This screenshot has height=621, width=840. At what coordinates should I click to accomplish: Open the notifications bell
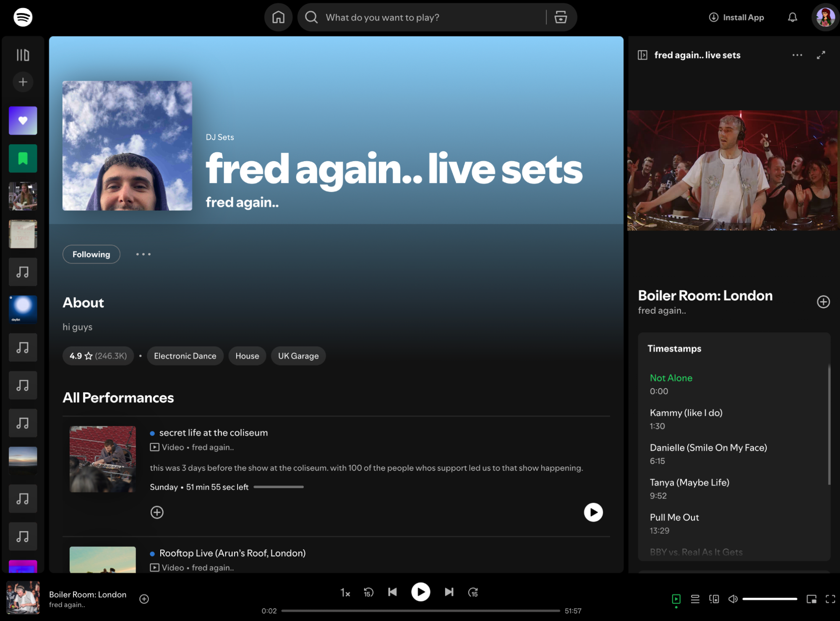click(792, 17)
